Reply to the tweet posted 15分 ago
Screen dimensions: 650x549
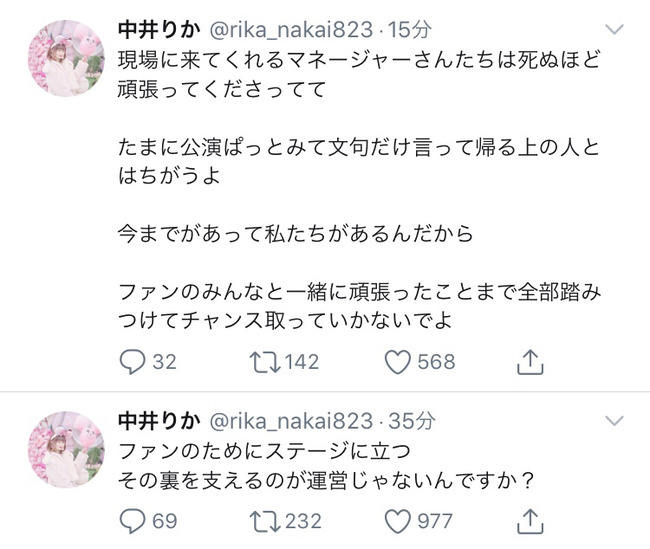pyautogui.click(x=132, y=361)
